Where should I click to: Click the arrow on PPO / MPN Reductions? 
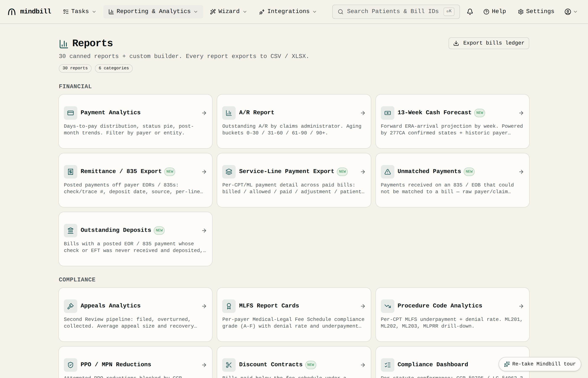204,365
